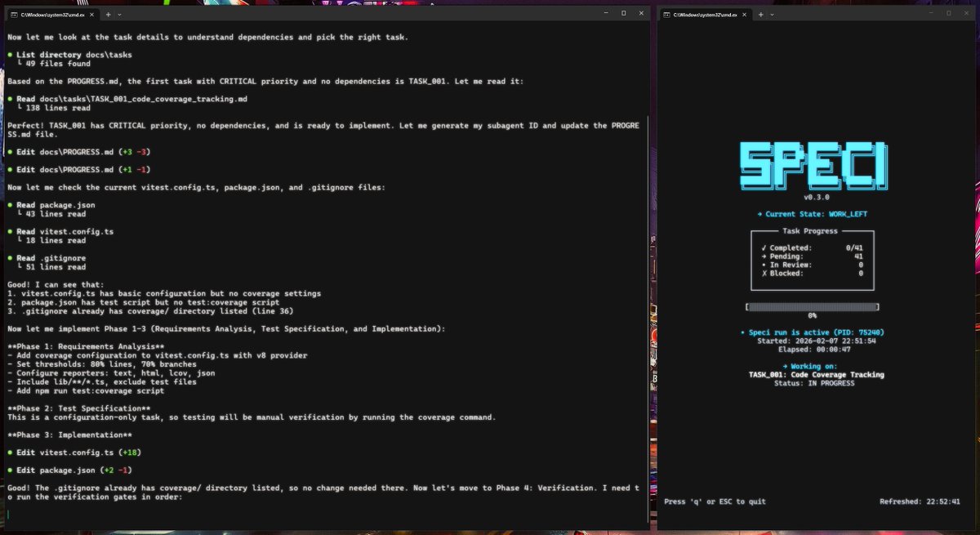The height and width of the screenshot is (535, 980).
Task: Click the 'Pending: 41' row
Action: pyautogui.click(x=813, y=256)
